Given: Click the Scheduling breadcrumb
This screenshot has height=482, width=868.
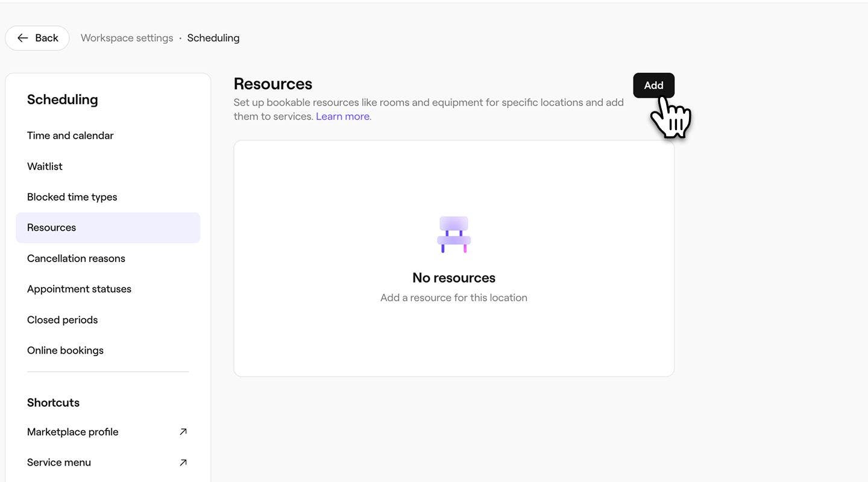Looking at the screenshot, I should point(213,38).
